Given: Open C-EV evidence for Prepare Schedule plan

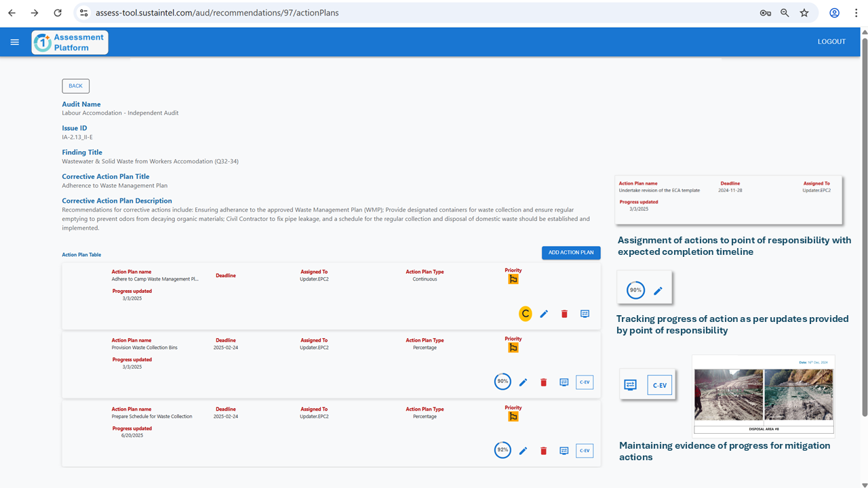Looking at the screenshot, I should 585,451.
